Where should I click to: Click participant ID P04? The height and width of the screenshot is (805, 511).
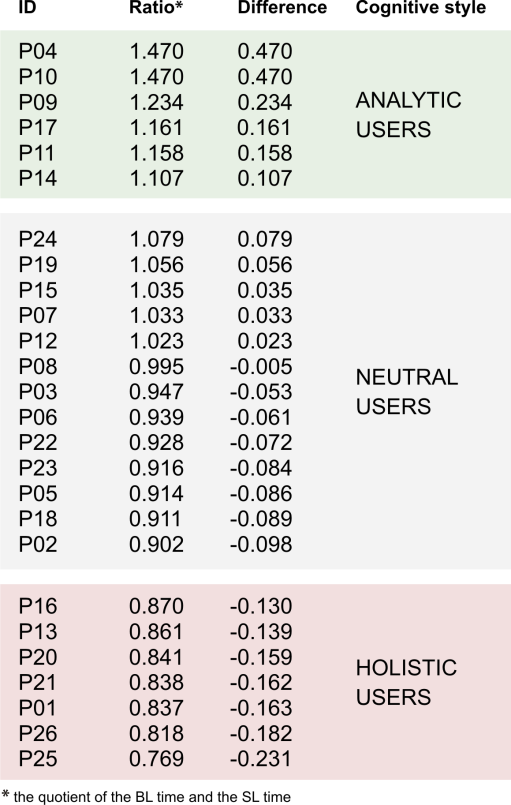[x=38, y=51]
